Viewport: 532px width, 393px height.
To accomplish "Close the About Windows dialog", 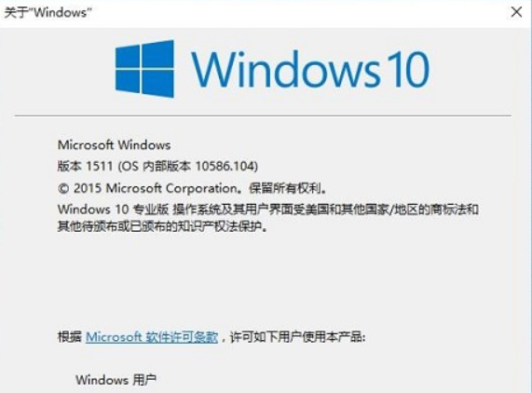I will coord(516,12).
